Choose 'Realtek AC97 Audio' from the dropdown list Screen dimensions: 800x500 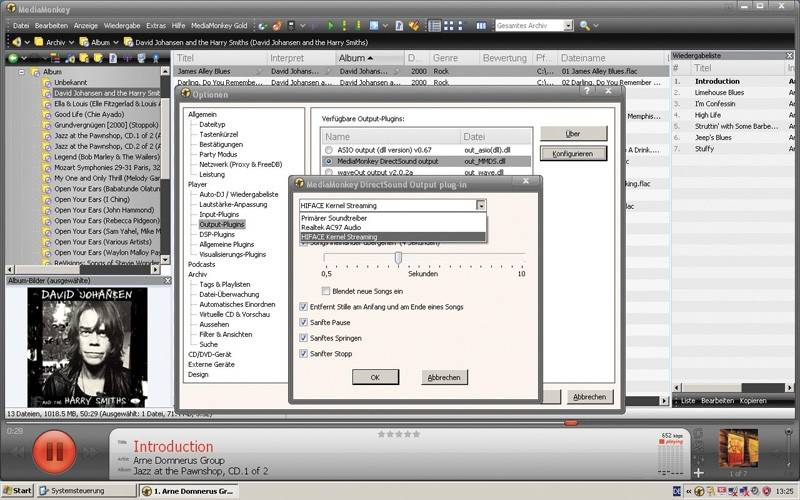[393, 227]
